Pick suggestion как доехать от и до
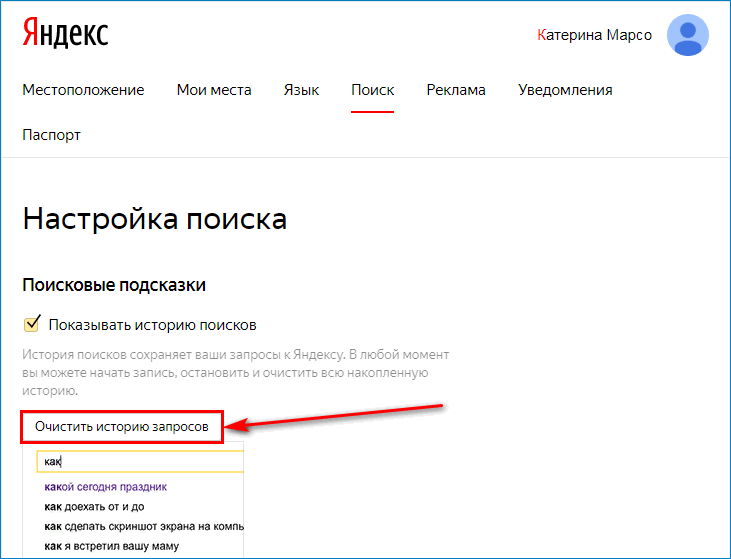Viewport: 731px width, 559px height. coord(94,506)
